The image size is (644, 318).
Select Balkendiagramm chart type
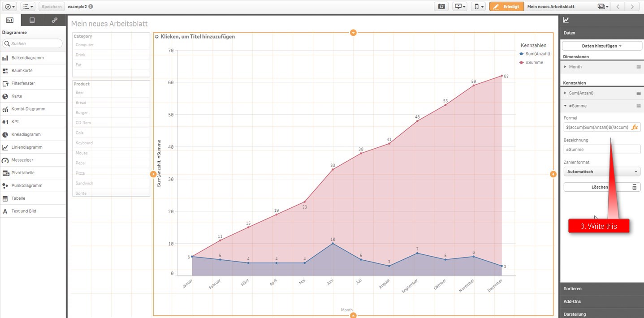(33, 58)
